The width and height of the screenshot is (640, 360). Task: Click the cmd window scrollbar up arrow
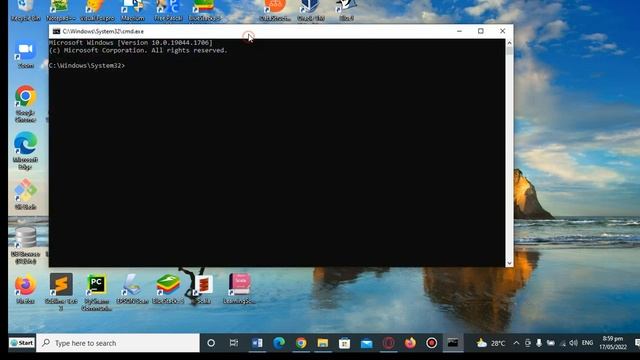click(x=509, y=43)
